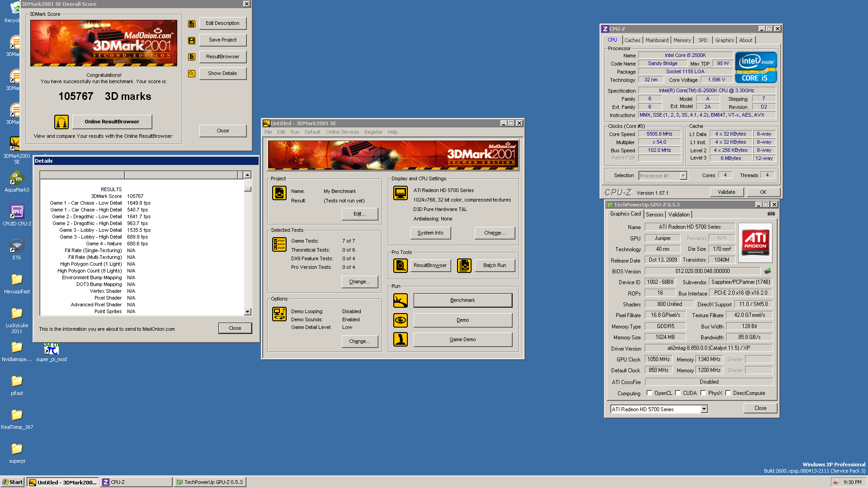Click the Edit Description icon
The image size is (868, 488).
click(x=192, y=23)
